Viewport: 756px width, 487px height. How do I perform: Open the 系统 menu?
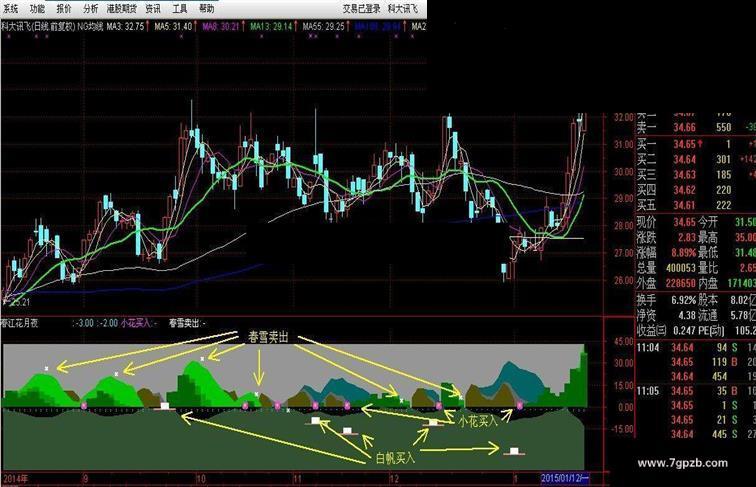click(10, 8)
